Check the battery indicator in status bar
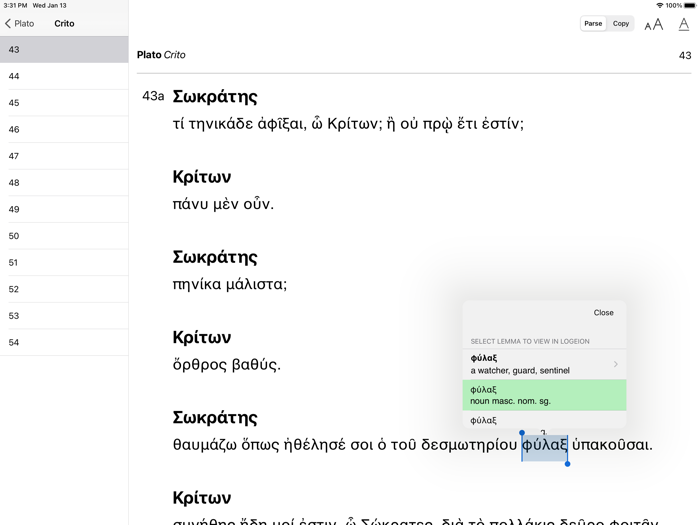Viewport: 700px width, 525px height. (x=690, y=5)
